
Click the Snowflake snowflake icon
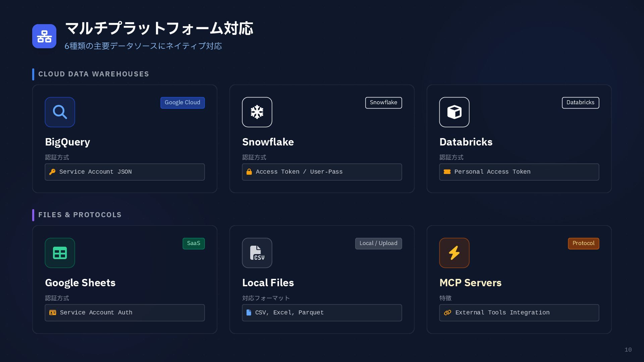[257, 112]
